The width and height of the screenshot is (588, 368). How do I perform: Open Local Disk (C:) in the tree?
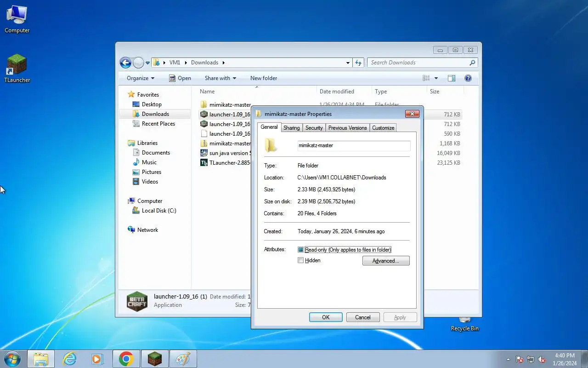point(159,211)
